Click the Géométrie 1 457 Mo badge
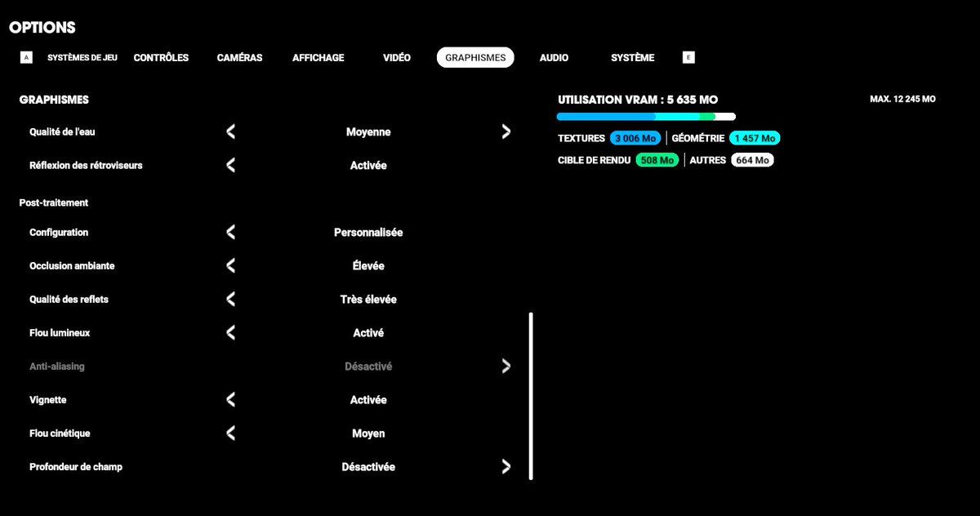The image size is (980, 516). coord(755,138)
